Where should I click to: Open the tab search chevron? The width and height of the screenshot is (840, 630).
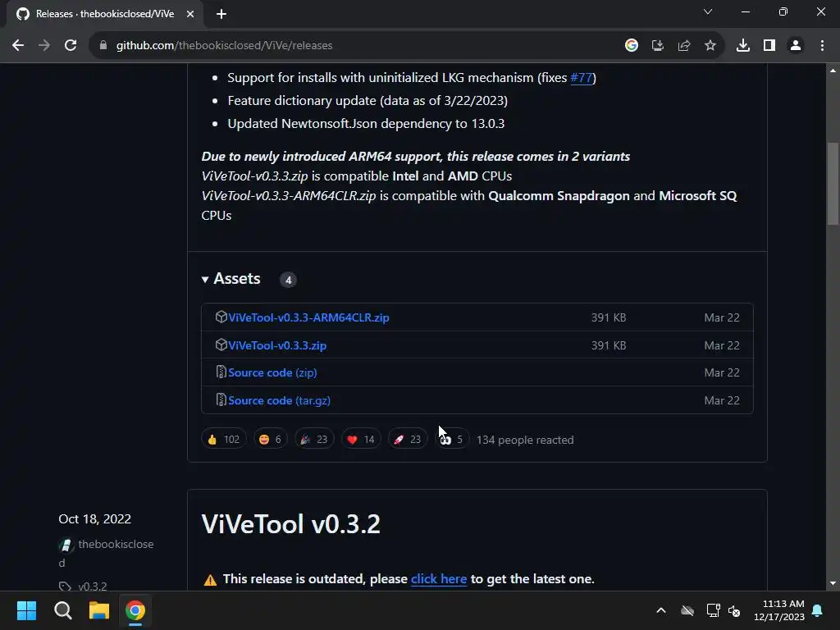708,11
